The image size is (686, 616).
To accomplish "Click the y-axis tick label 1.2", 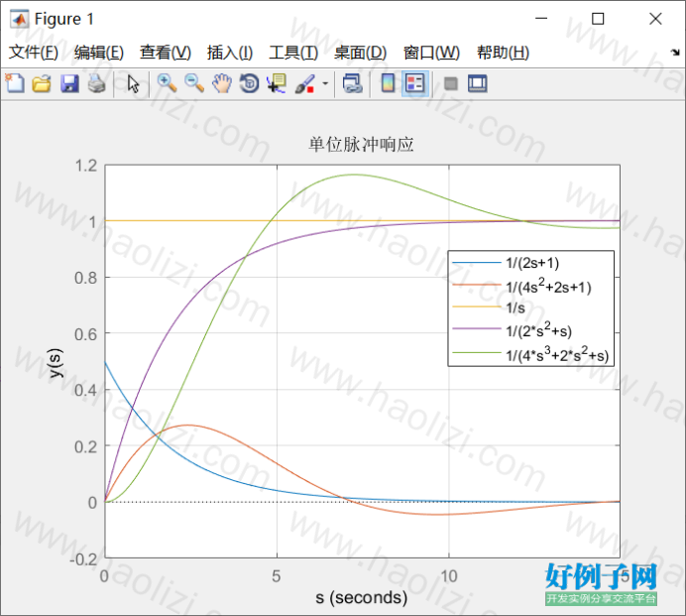I will point(86,166).
